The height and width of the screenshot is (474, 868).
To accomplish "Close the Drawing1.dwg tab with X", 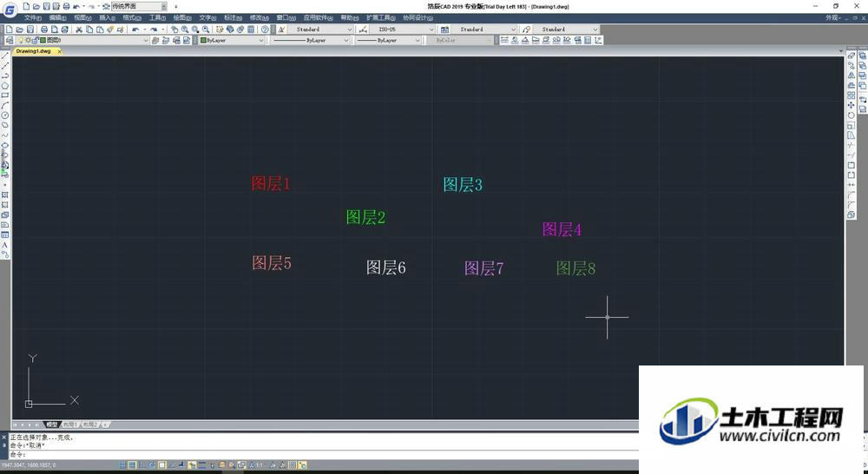I will click(x=59, y=51).
